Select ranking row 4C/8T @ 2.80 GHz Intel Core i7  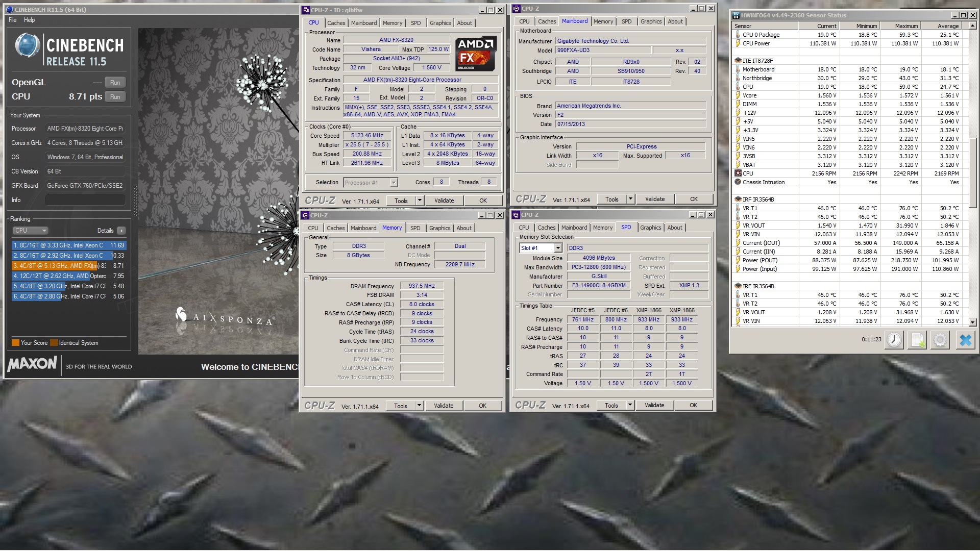[68, 296]
